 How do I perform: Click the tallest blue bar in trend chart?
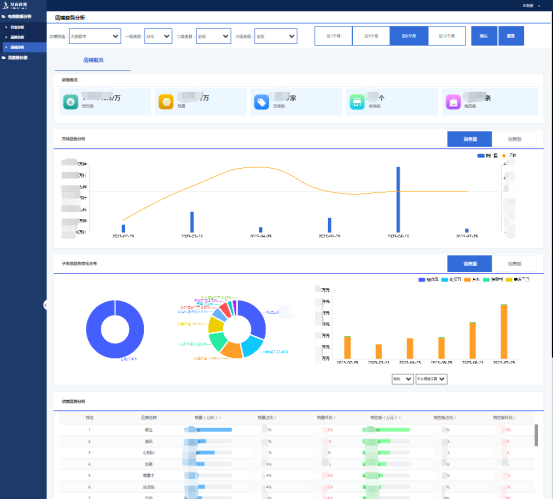tap(398, 199)
